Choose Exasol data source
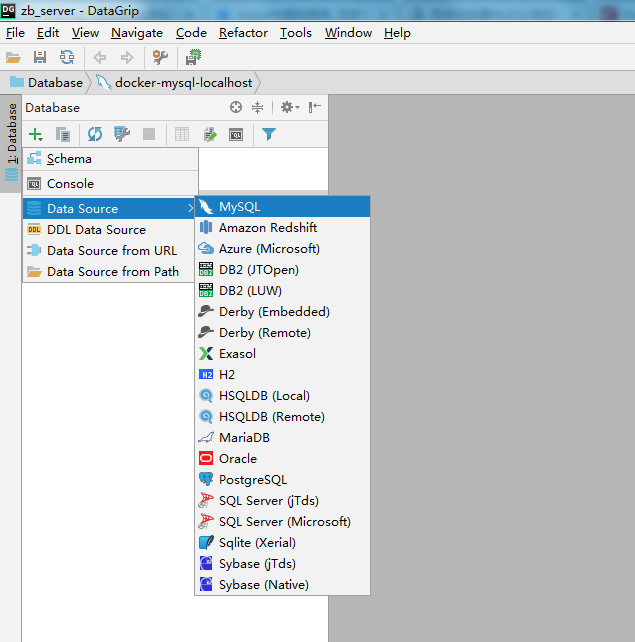The image size is (635, 642). pyautogui.click(x=282, y=353)
